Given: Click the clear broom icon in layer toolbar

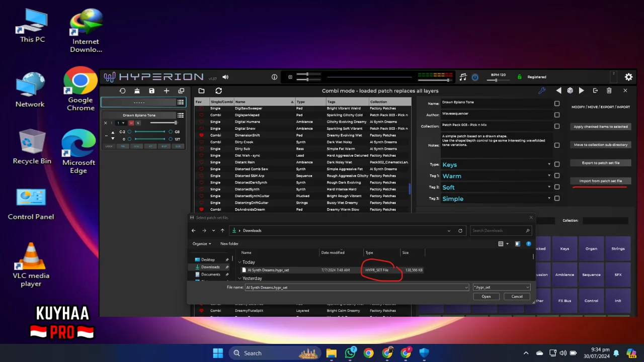Looking at the screenshot, I should 137,91.
